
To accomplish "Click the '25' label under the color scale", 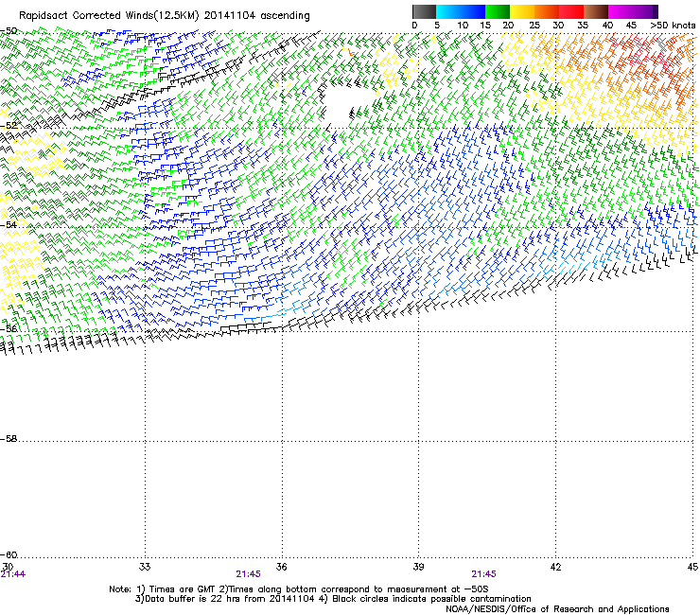I will click(534, 26).
